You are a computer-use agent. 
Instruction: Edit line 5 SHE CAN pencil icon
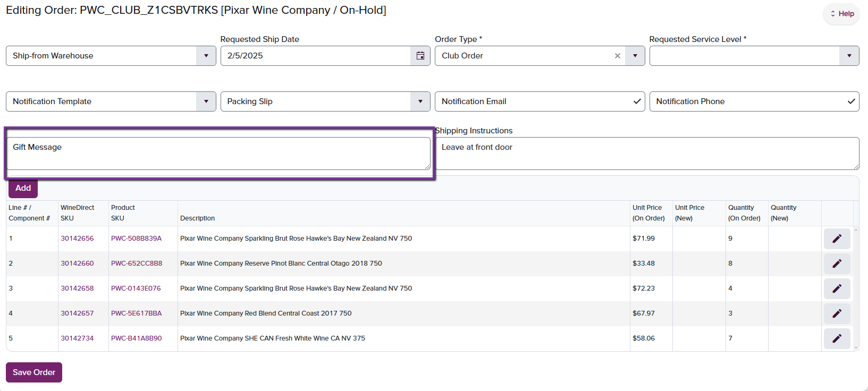(x=837, y=338)
